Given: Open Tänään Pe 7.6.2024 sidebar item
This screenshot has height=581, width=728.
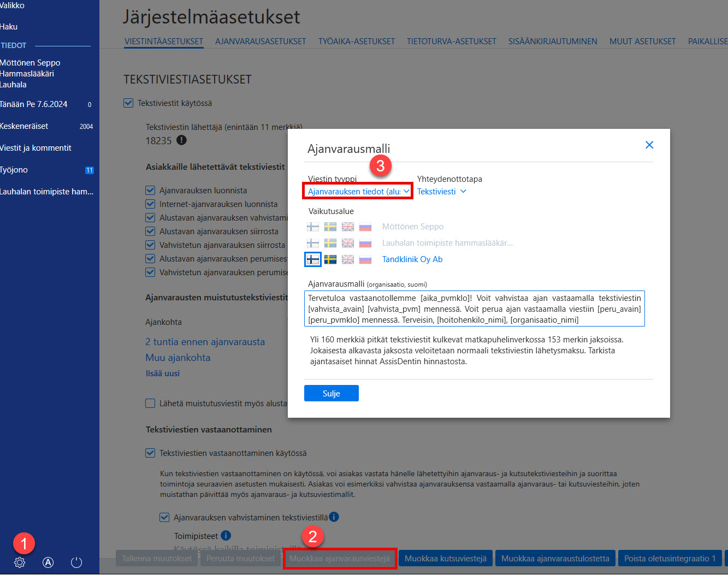Looking at the screenshot, I should coord(34,104).
